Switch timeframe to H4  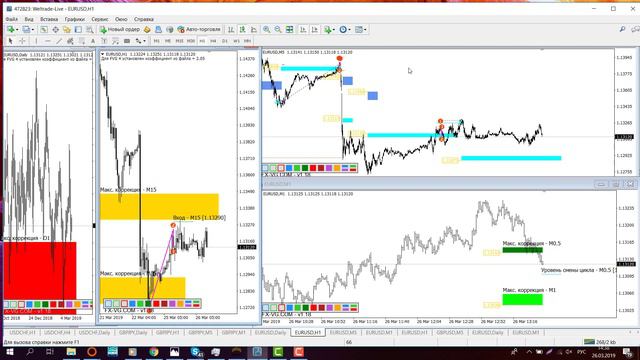point(213,41)
